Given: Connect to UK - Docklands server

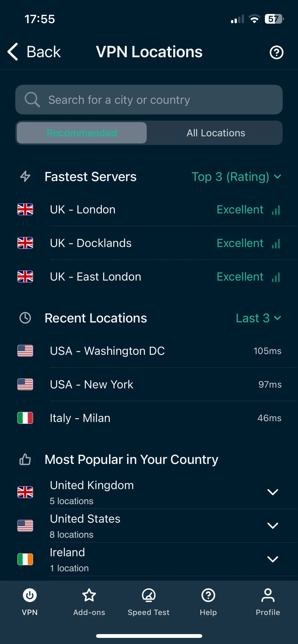Looking at the screenshot, I should 91,243.
